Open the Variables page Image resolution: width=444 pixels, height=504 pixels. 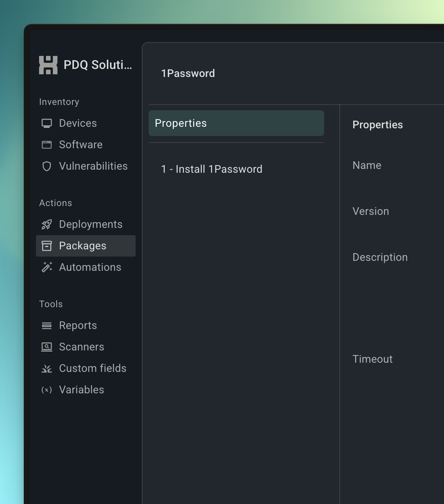pos(86,390)
